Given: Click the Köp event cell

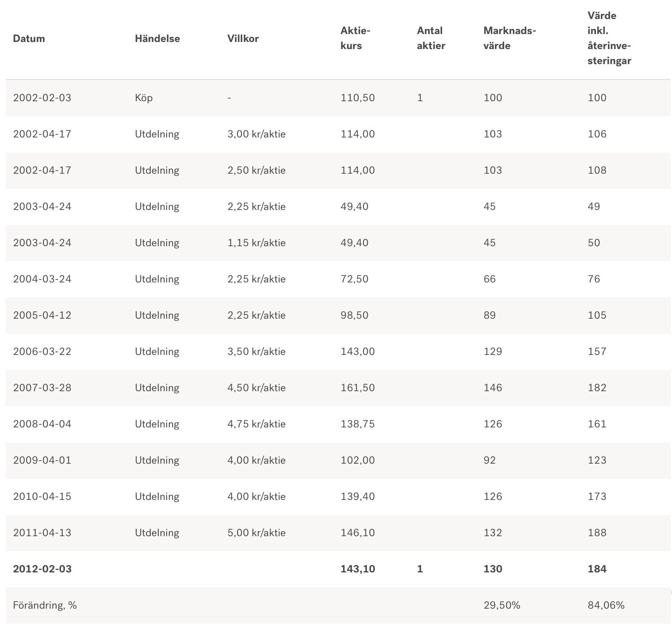Looking at the screenshot, I should (144, 98).
